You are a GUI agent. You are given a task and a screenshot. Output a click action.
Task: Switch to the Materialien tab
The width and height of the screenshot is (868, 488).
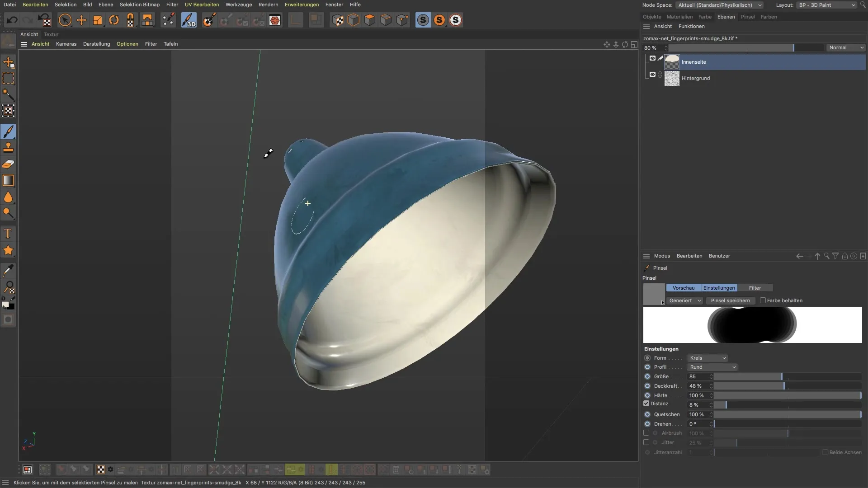tap(679, 17)
